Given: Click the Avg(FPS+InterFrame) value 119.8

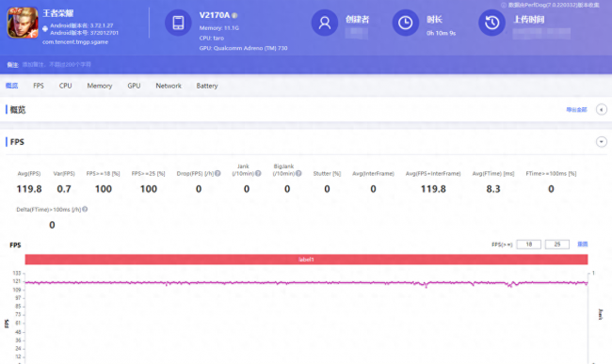Looking at the screenshot, I should (433, 189).
